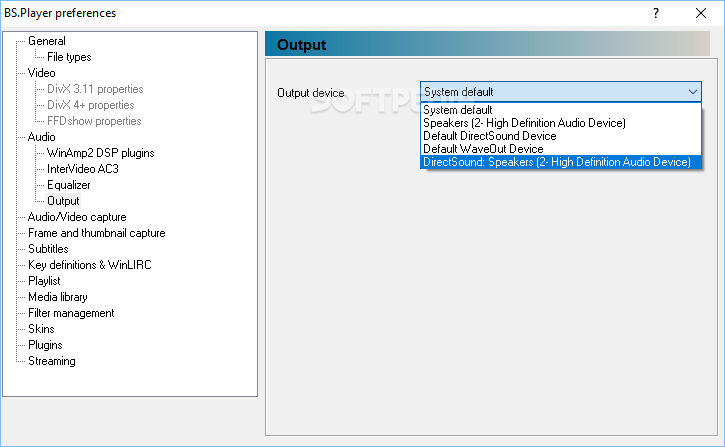
Task: Collapse the Output device dropdown arrow
Action: (692, 92)
